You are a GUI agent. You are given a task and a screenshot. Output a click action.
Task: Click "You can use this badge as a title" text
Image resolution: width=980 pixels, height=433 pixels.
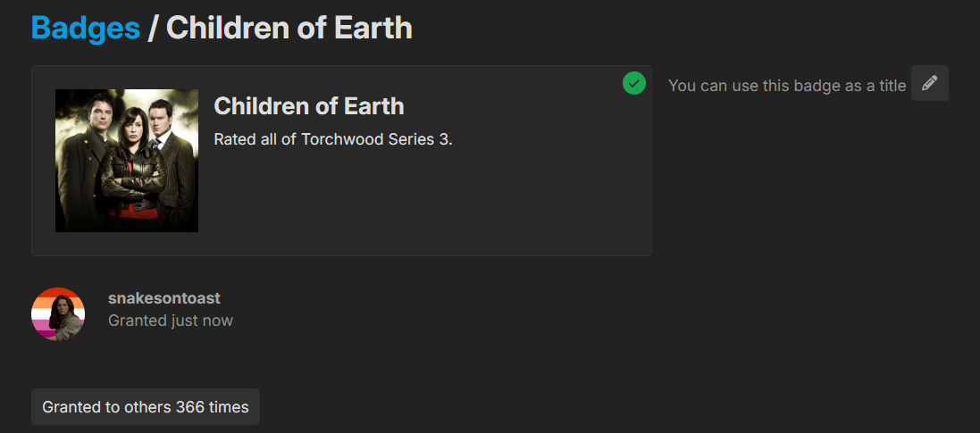pos(787,86)
